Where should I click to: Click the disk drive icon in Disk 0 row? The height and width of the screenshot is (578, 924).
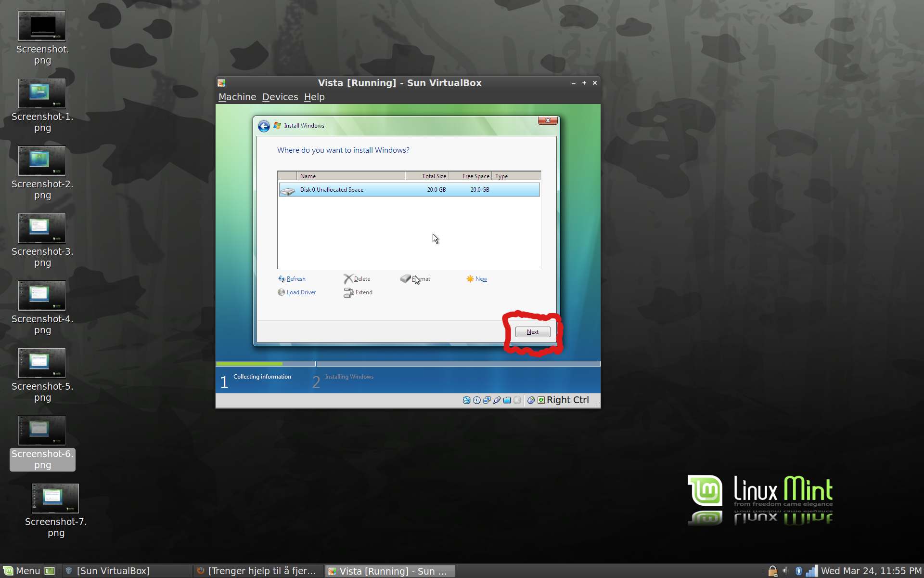tap(288, 191)
